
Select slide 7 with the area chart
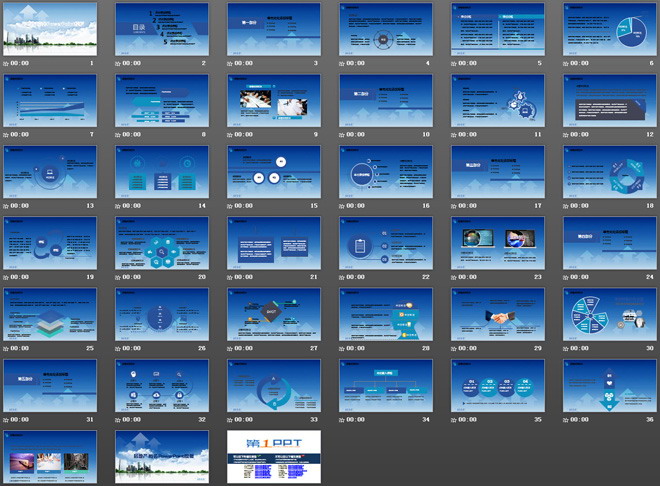point(50,100)
